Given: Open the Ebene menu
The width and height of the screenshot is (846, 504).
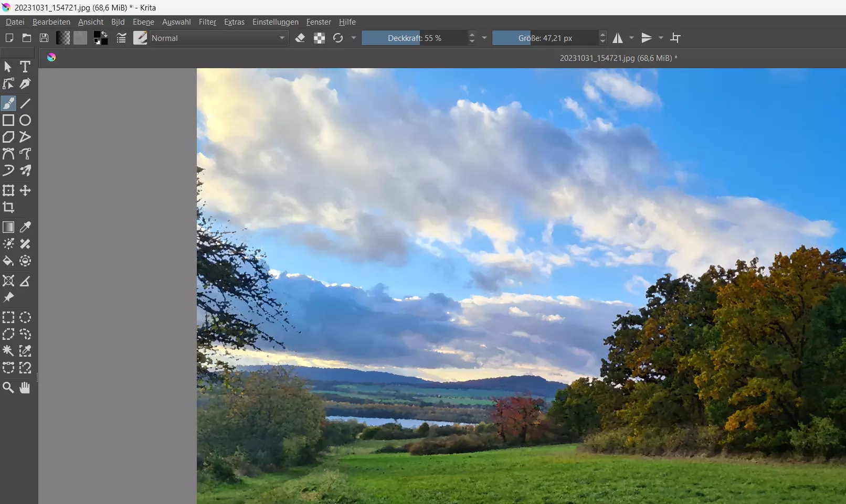Looking at the screenshot, I should [143, 22].
